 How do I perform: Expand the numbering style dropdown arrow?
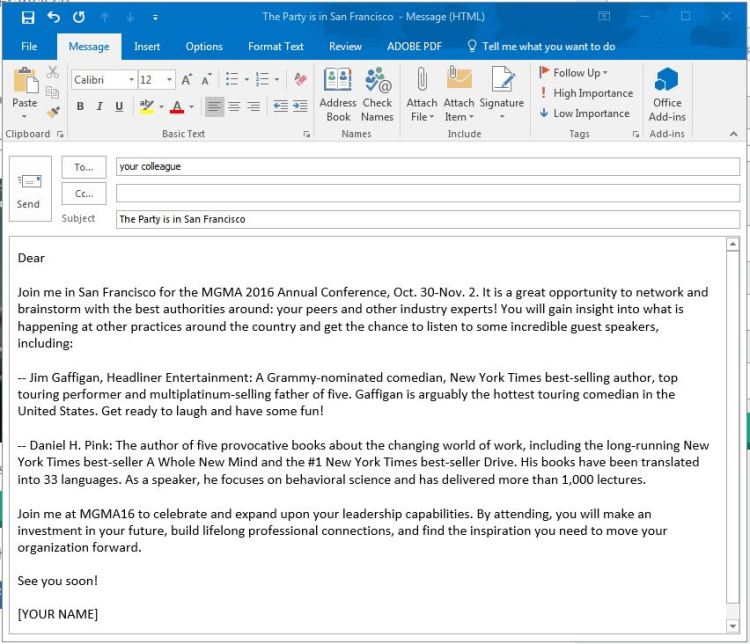pyautogui.click(x=276, y=79)
